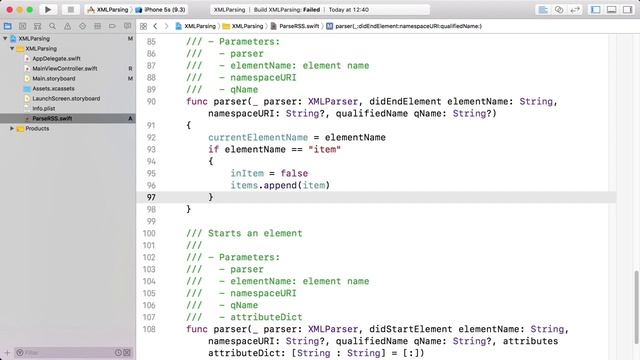Select Main.storyboard in the navigator
Screen dimensions: 640x360
[x=53, y=78]
